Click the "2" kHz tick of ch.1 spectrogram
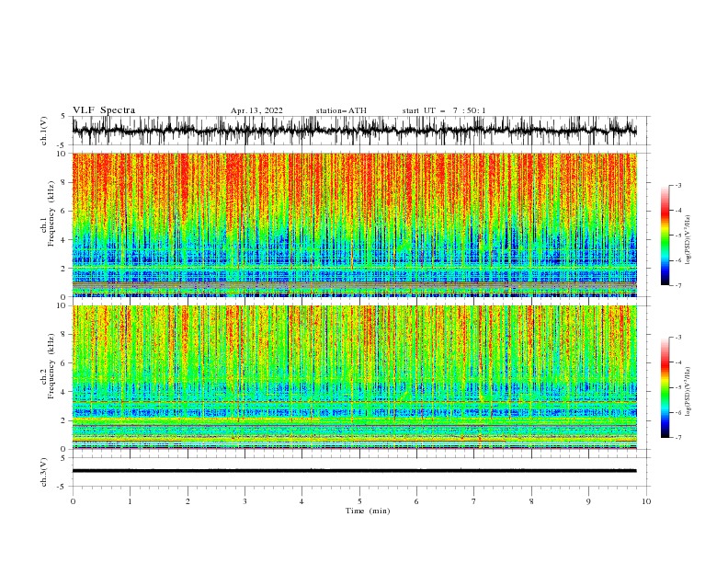This screenshot has height=563, width=728. [x=64, y=269]
